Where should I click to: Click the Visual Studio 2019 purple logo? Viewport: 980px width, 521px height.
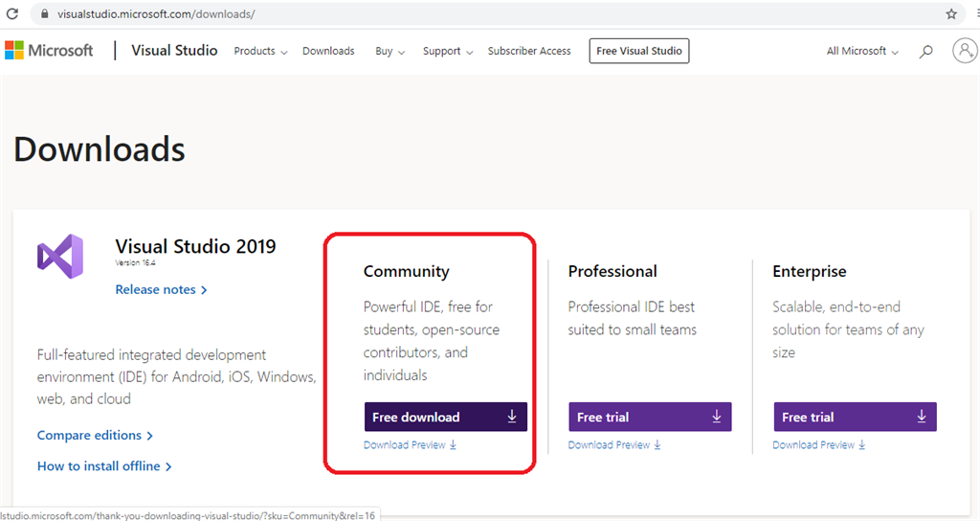coord(60,257)
